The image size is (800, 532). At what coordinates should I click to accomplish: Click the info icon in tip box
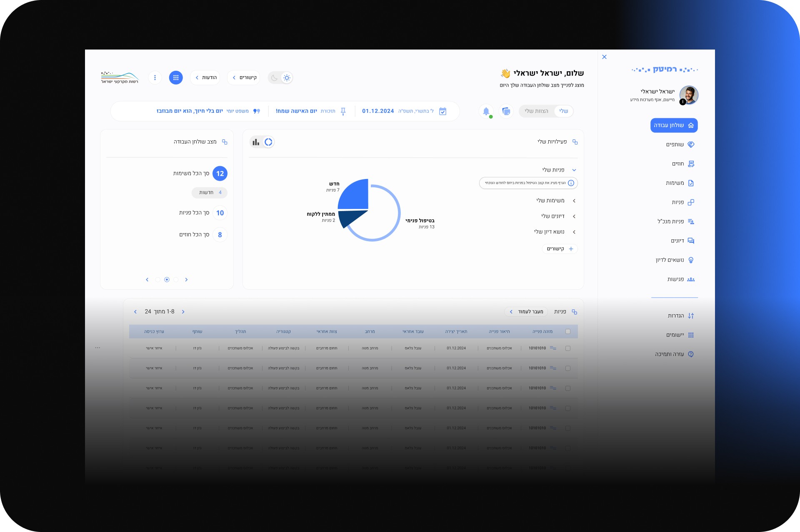[571, 183]
